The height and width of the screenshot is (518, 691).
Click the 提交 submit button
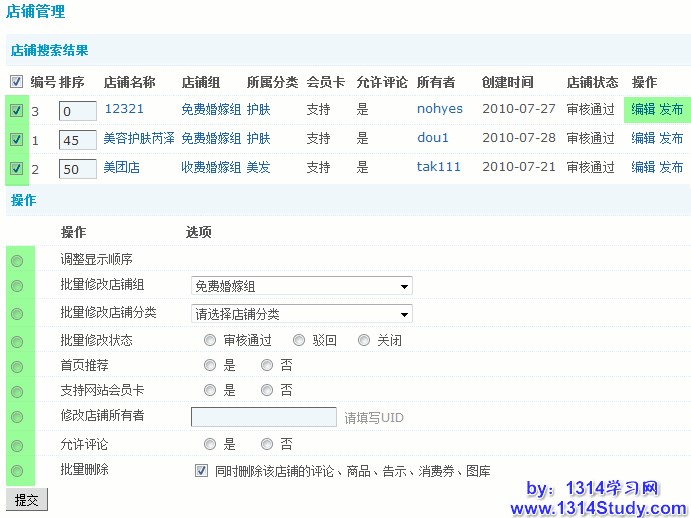pyautogui.click(x=27, y=499)
